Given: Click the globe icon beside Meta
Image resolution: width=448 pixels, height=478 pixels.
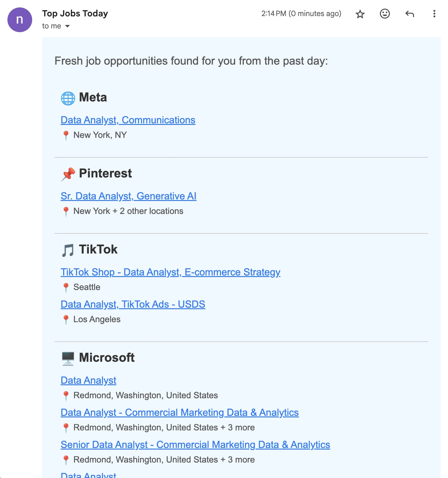Looking at the screenshot, I should [x=68, y=97].
